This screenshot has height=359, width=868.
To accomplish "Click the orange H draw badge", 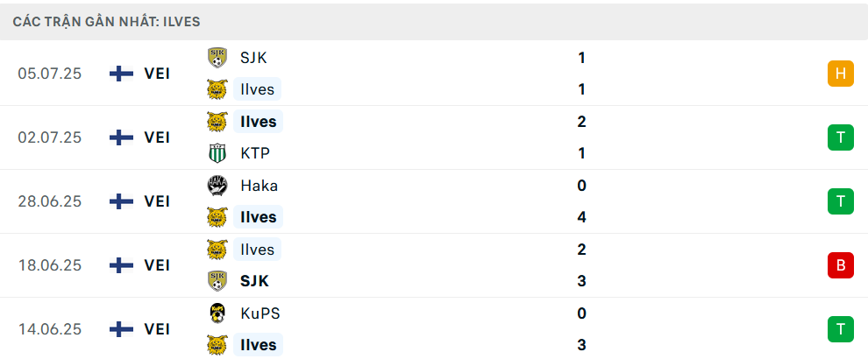I will 840,74.
